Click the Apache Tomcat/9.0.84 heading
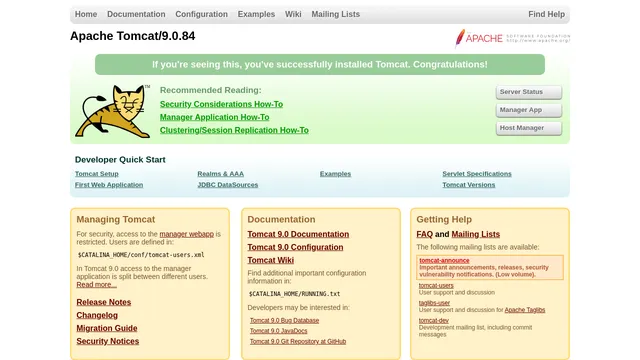This screenshot has width=640, height=360. pos(133,36)
